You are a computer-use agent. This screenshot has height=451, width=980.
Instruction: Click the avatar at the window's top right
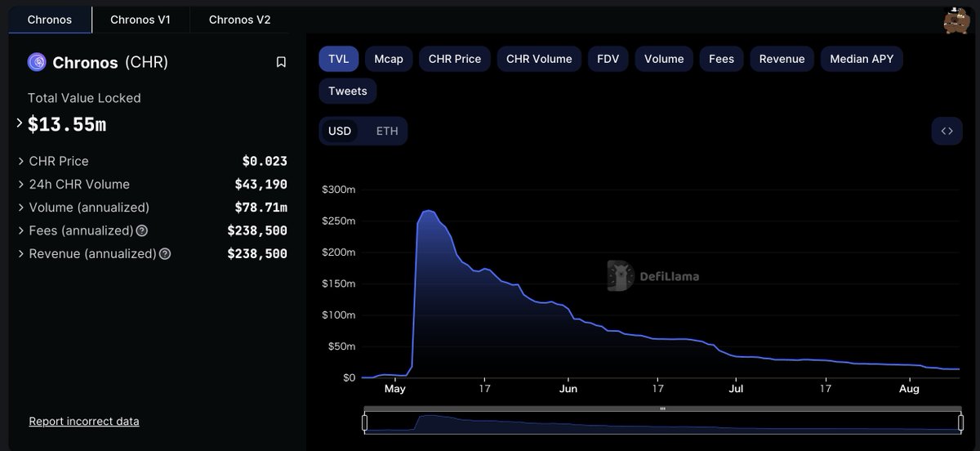[x=956, y=20]
